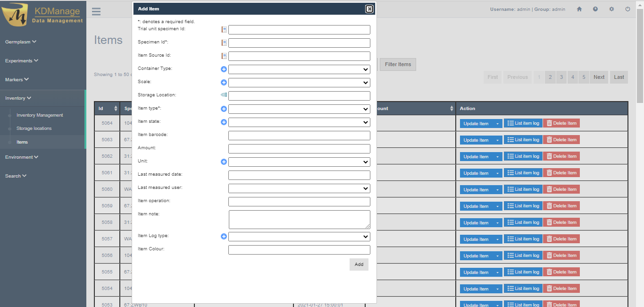The image size is (644, 307).
Task: Open the Last measured user dropdown
Action: (x=299, y=188)
